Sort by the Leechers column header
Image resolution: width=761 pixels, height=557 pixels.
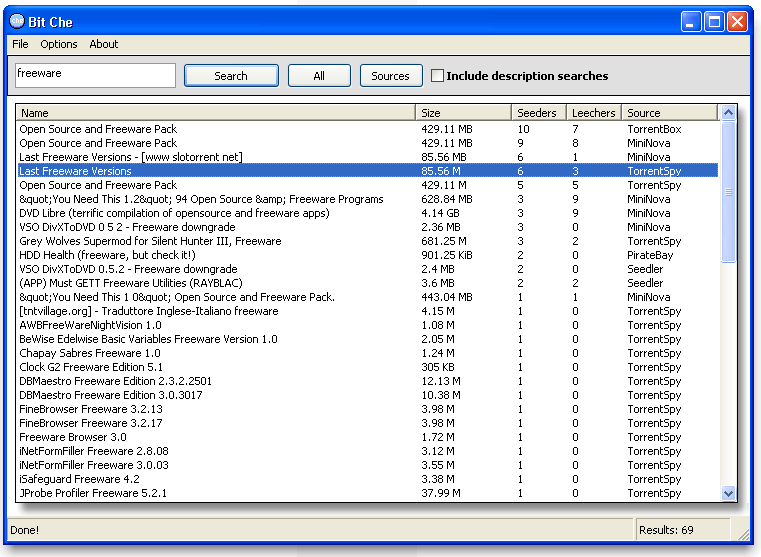594,113
